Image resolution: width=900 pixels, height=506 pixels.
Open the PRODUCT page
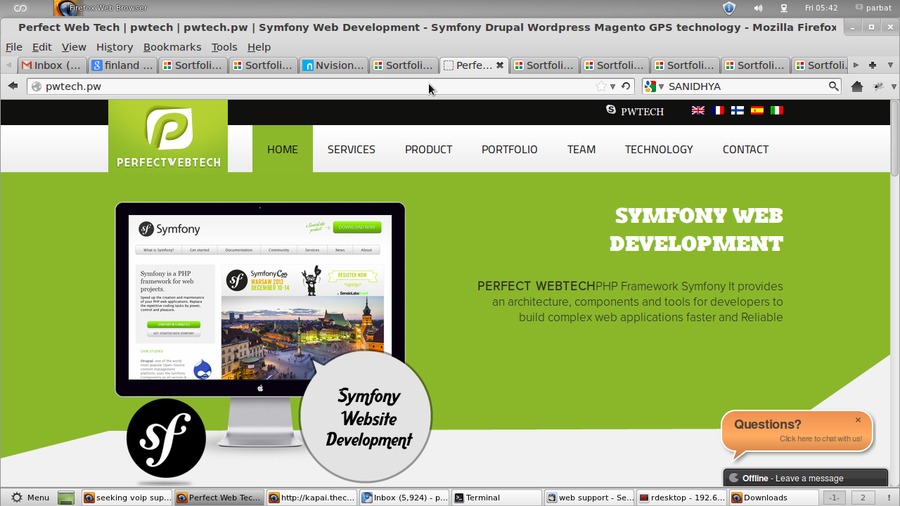click(428, 149)
